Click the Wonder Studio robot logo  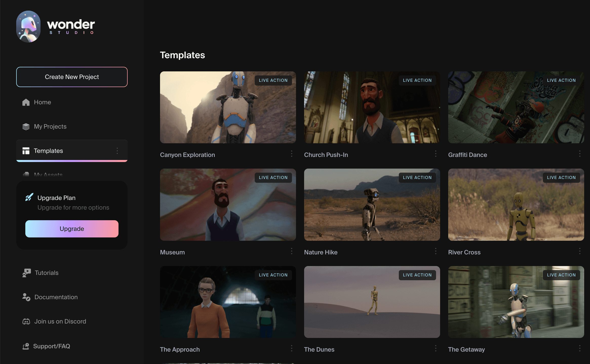point(28,26)
